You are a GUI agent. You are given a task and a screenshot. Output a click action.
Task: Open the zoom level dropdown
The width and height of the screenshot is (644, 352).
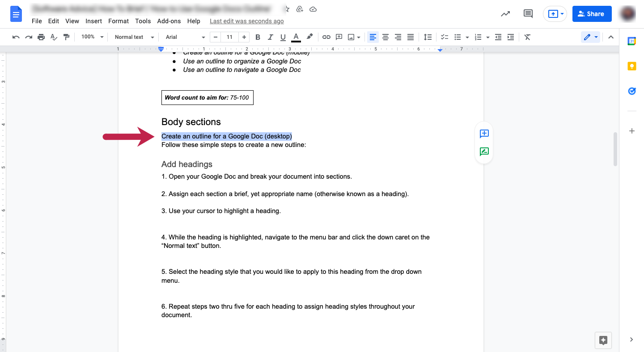click(x=92, y=37)
